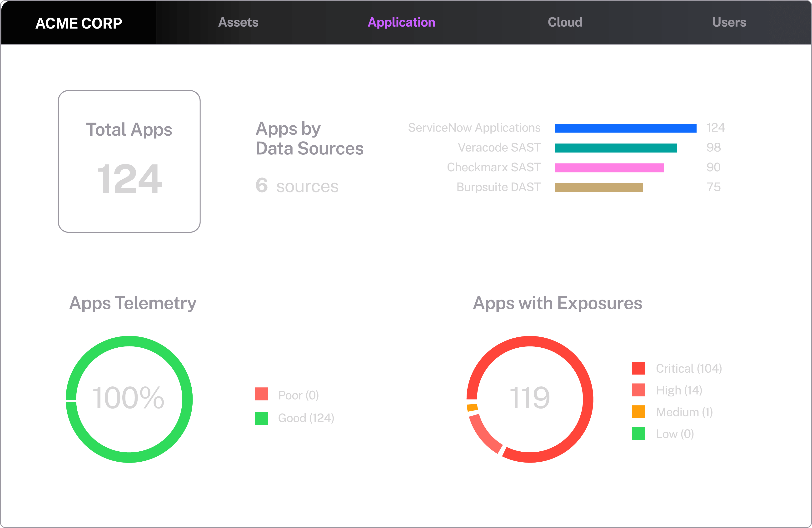The image size is (812, 528).
Task: Select the Good (124) legend label
Action: pyautogui.click(x=306, y=418)
